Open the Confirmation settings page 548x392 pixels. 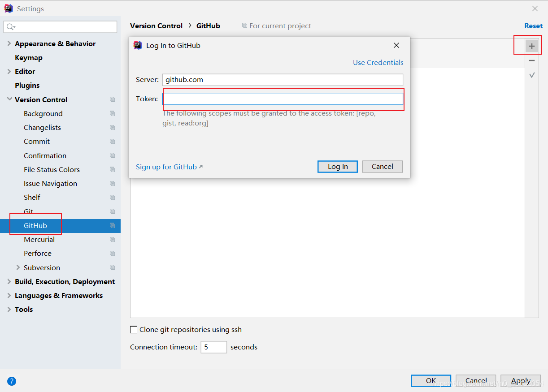tap(45, 156)
